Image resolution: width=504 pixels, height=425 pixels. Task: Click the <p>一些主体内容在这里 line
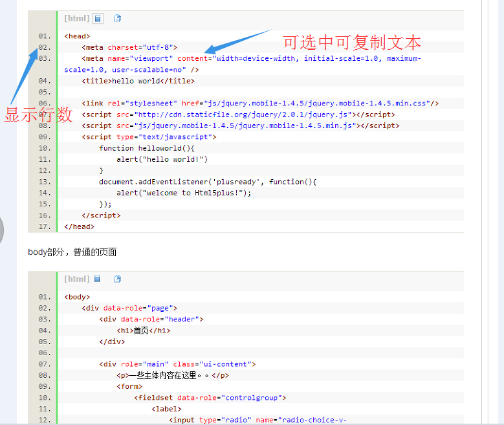pos(173,375)
